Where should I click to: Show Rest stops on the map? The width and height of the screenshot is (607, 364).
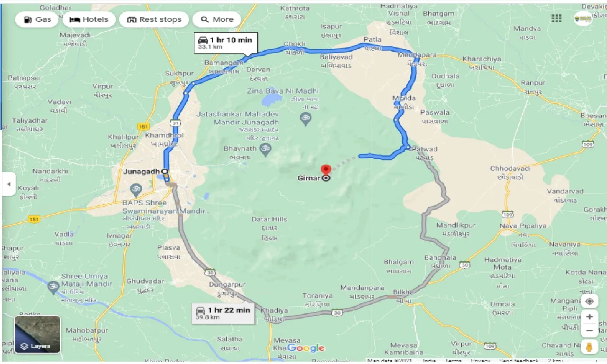point(154,19)
